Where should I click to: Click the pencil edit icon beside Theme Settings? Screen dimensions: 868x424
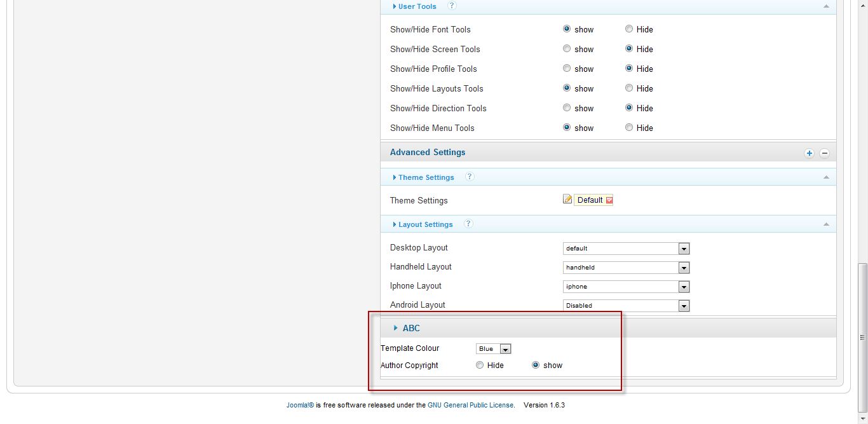[x=567, y=199]
